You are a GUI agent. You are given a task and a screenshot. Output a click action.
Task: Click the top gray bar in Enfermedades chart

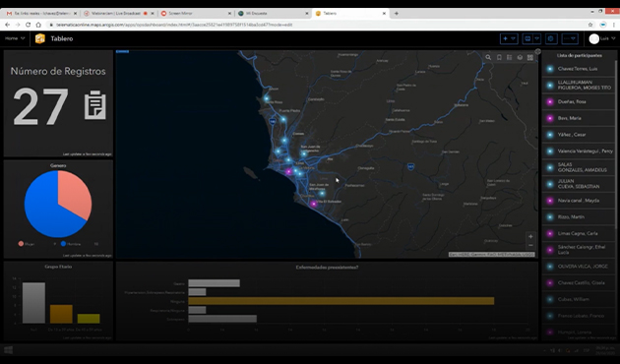pyautogui.click(x=214, y=283)
